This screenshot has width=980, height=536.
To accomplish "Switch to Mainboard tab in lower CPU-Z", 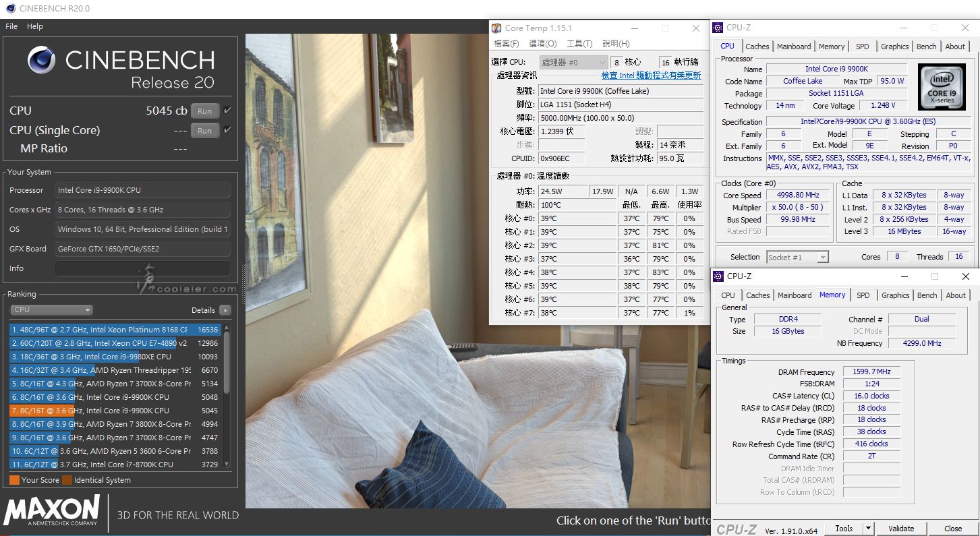I will (x=795, y=295).
